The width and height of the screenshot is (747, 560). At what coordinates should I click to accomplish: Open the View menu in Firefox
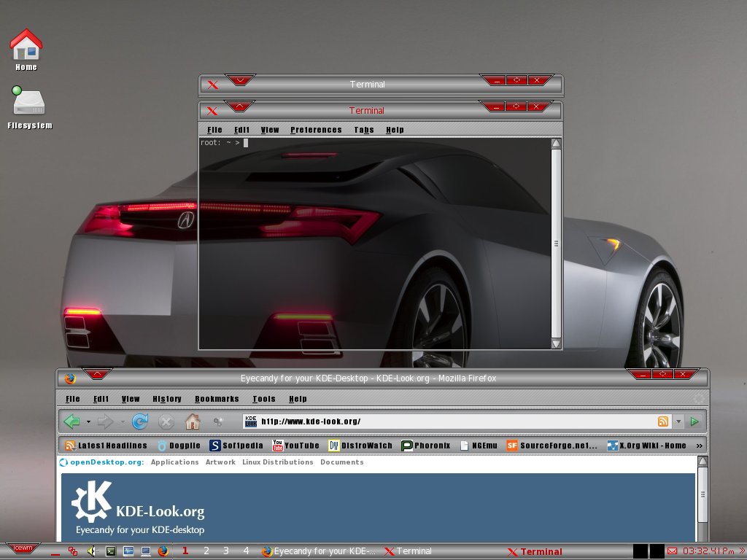tap(130, 399)
